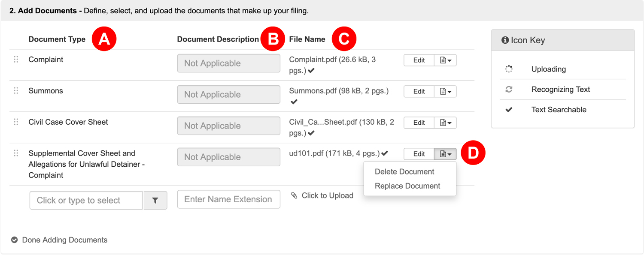Click the paperclip upload icon
Image resolution: width=644 pixels, height=255 pixels.
pos(294,195)
